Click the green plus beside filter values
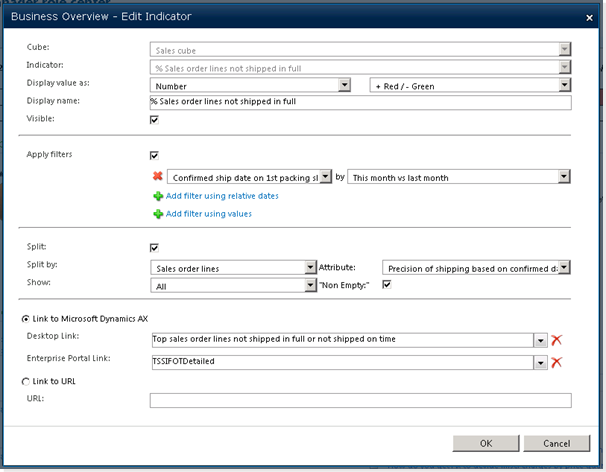Viewport: 606px width, 472px height. 157,214
